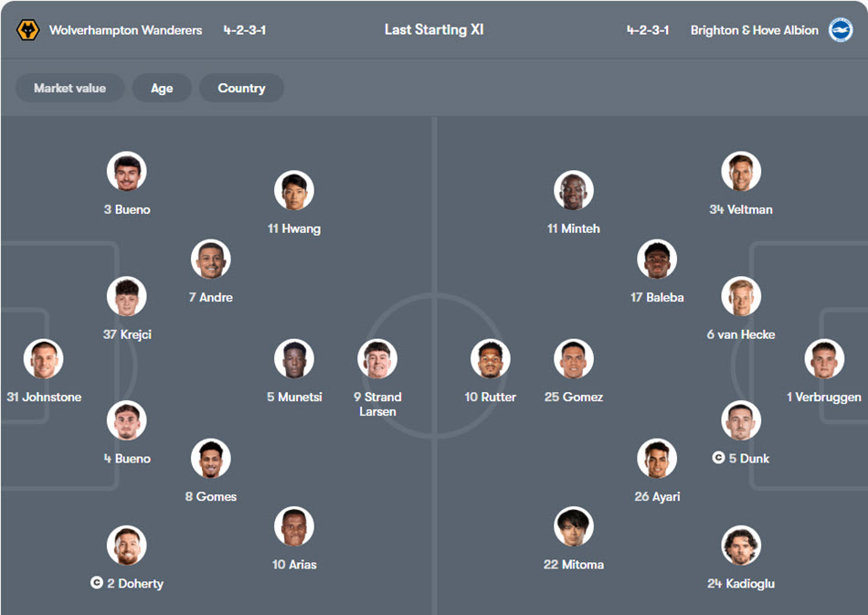The width and height of the screenshot is (868, 615).
Task: Click Kadioglu's player avatar
Action: (740, 546)
